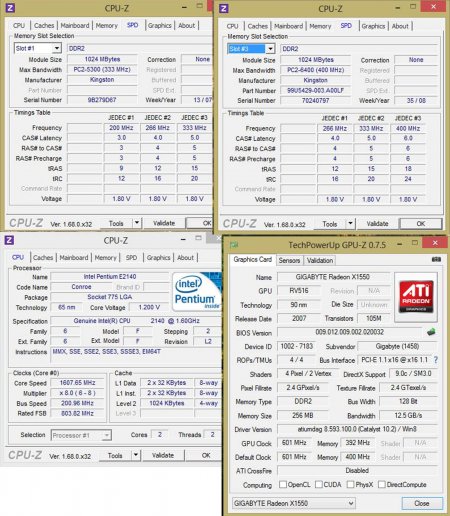Click the Subvendor value Gigabyte (1458)
The image size is (450, 516).
(x=397, y=346)
